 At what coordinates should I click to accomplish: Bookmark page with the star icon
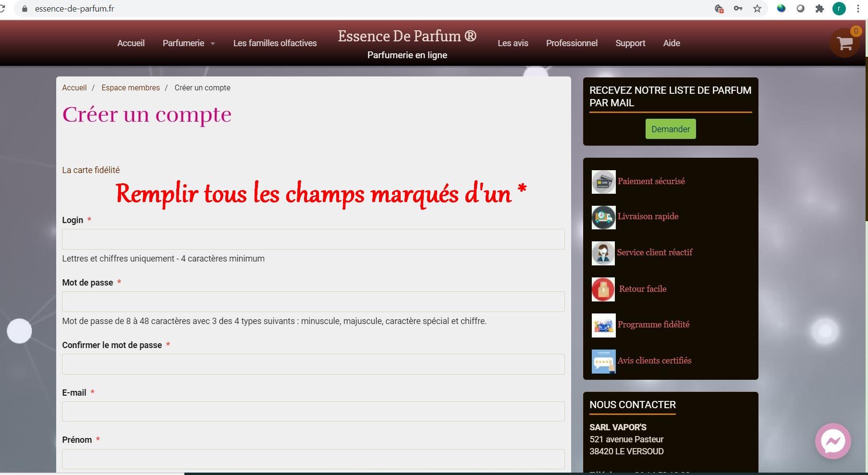(757, 9)
